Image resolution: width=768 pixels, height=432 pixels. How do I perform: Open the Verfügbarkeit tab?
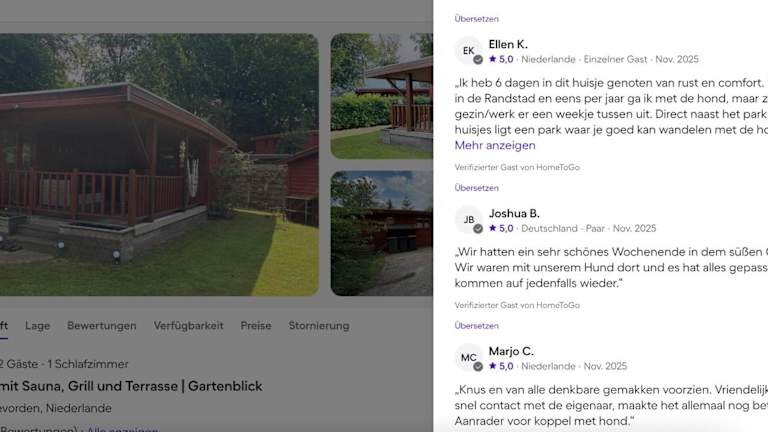tap(189, 326)
